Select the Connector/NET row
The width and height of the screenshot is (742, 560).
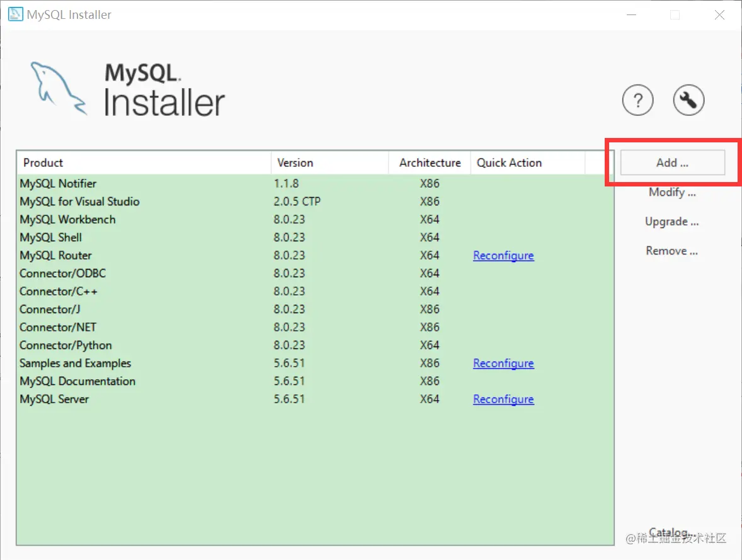315,328
